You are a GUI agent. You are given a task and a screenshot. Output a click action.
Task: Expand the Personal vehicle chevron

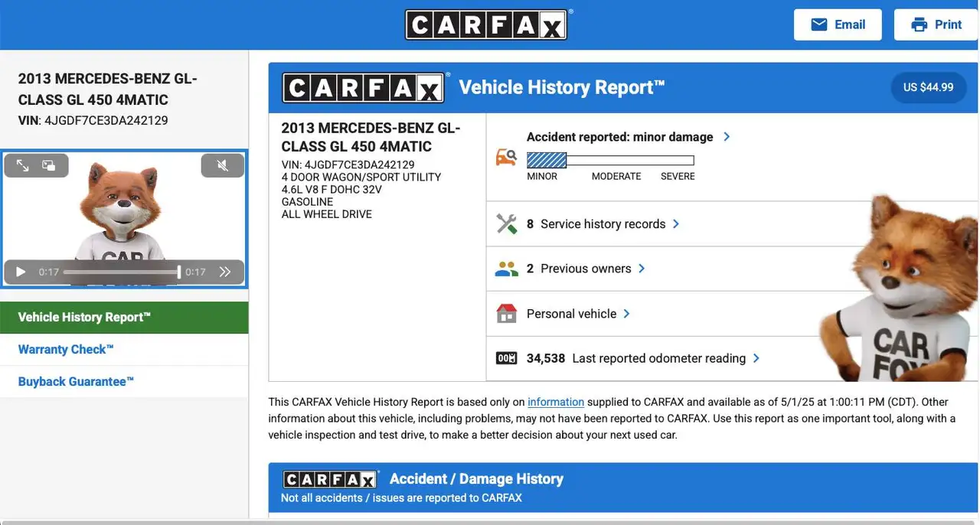coord(626,314)
